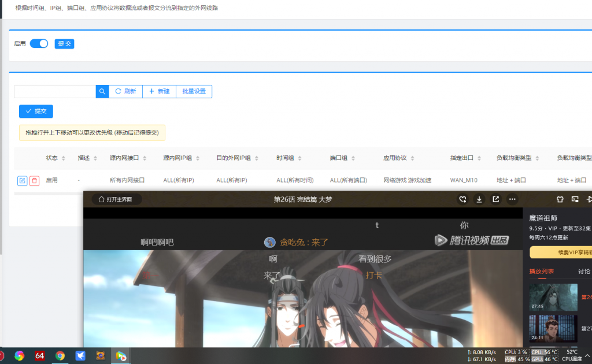
Task: Click the network speed indicator in taskbar
Action: click(x=482, y=356)
